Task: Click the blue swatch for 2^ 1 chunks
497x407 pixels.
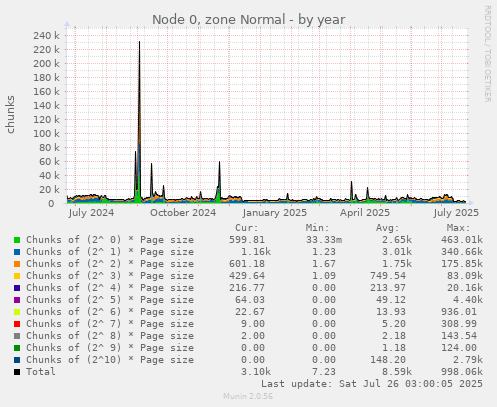Action: pos(17,252)
